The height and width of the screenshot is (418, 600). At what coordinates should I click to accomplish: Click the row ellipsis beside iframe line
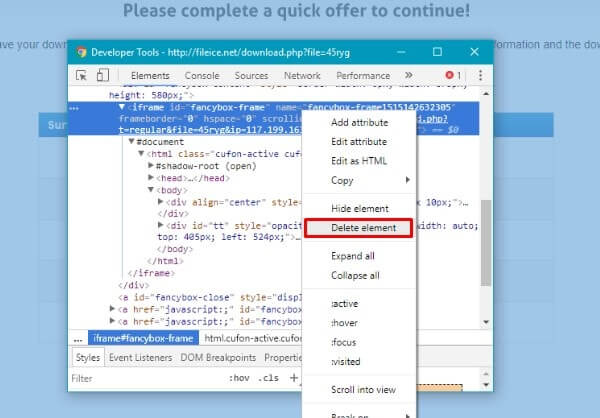pyautogui.click(x=74, y=108)
